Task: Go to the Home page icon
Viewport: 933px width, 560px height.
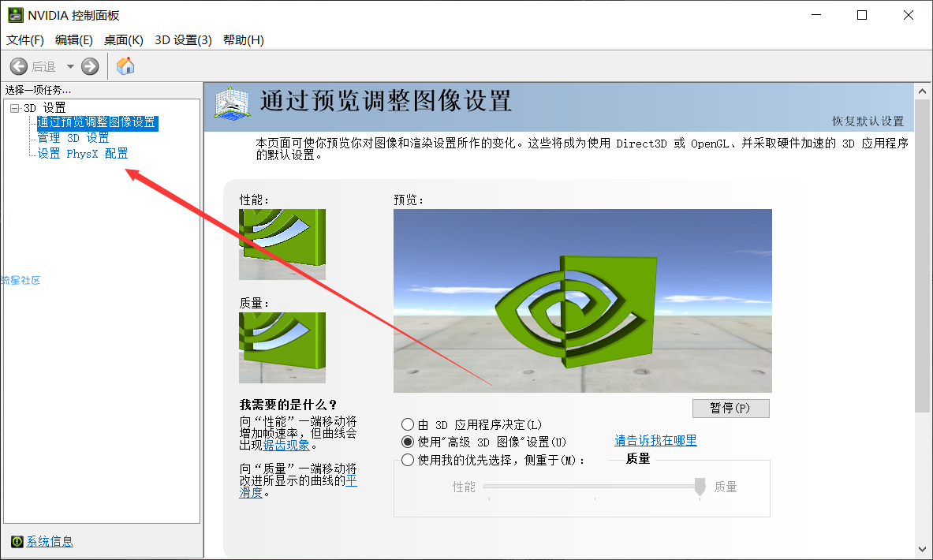Action: coord(125,65)
